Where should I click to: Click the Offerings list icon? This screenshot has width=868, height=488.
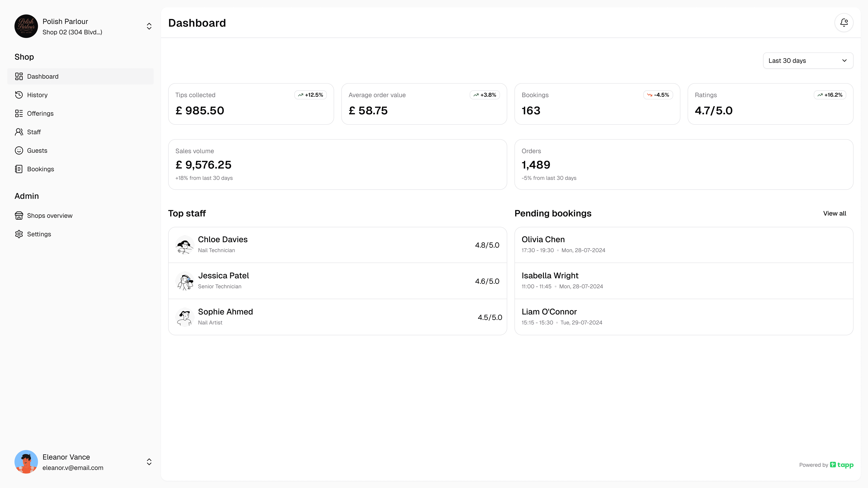tap(19, 114)
